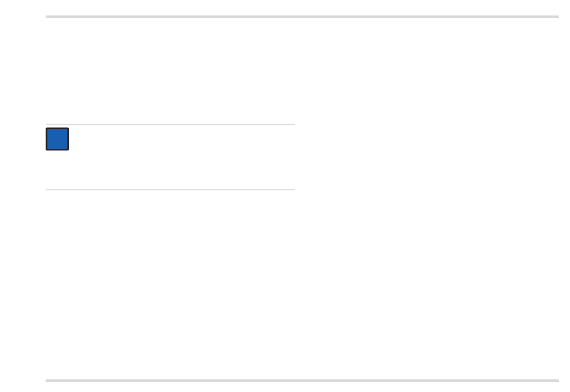This screenshot has height=392, width=570.
Task: Click the blank region above the upper thin divider
Action: pyautogui.click(x=170, y=71)
